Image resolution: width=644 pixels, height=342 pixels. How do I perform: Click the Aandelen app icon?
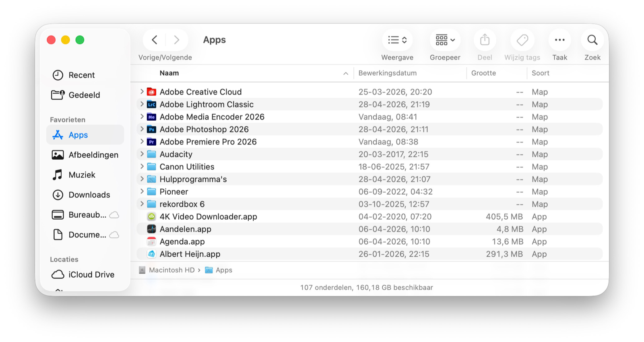click(151, 229)
